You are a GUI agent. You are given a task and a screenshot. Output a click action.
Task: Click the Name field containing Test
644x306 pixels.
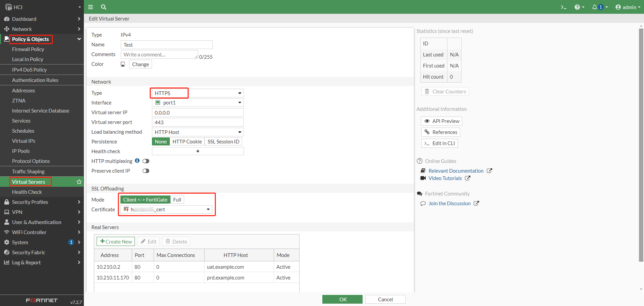pos(167,44)
